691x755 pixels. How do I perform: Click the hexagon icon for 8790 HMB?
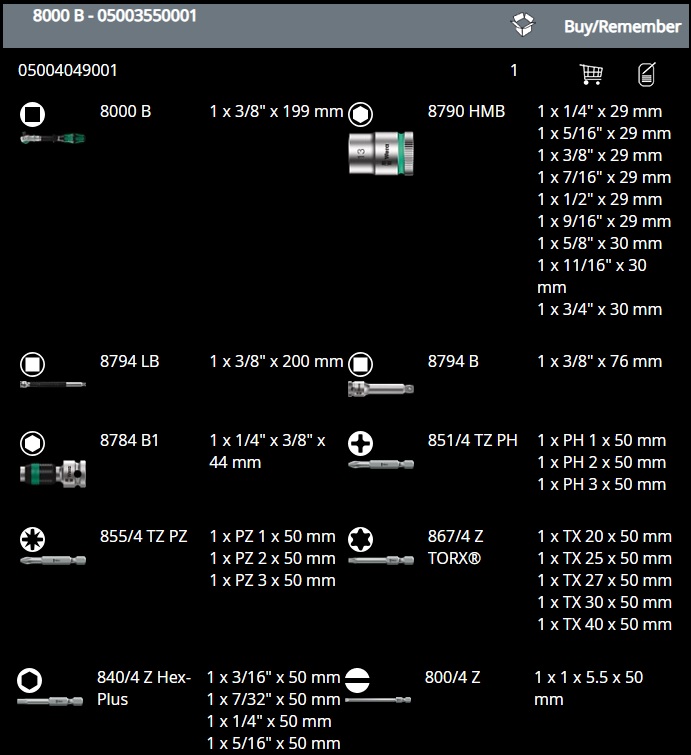360,115
